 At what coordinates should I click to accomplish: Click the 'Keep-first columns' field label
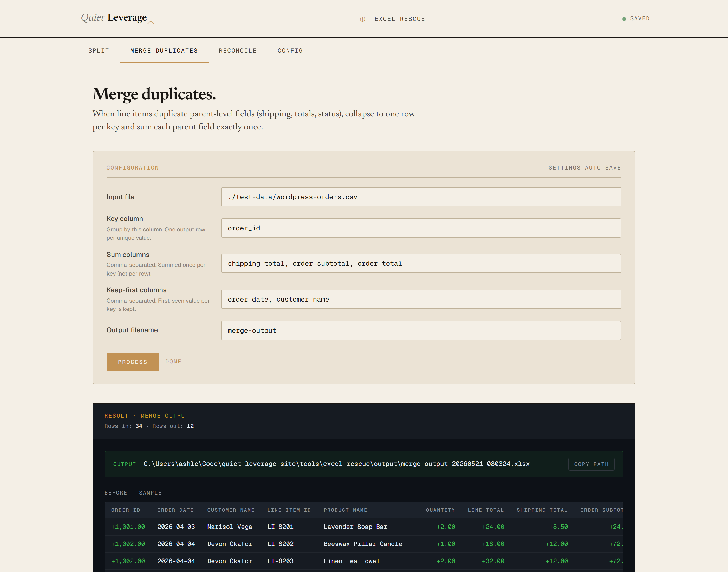tap(136, 290)
